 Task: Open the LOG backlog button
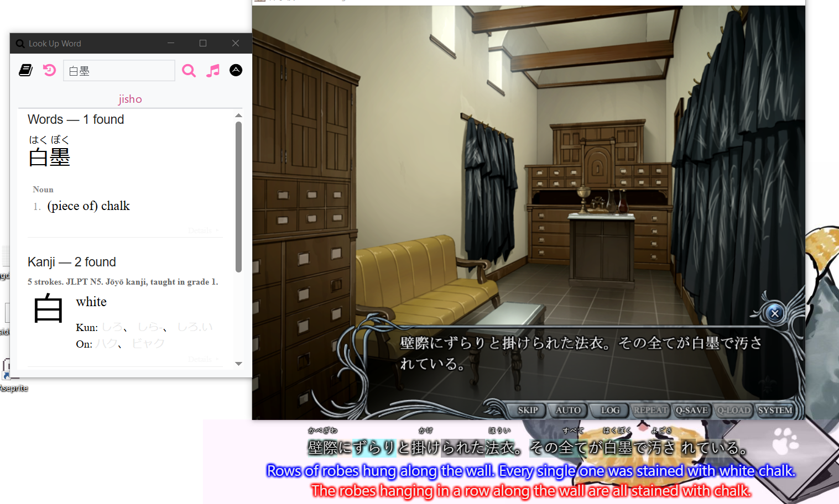[x=610, y=410]
